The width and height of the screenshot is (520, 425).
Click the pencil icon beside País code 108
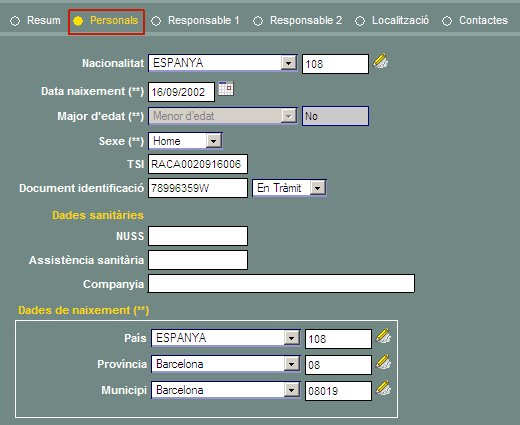(383, 336)
